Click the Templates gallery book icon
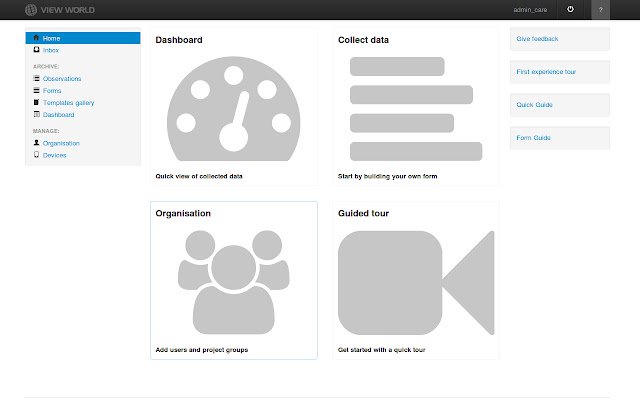The height and width of the screenshot is (400, 640). [36, 102]
